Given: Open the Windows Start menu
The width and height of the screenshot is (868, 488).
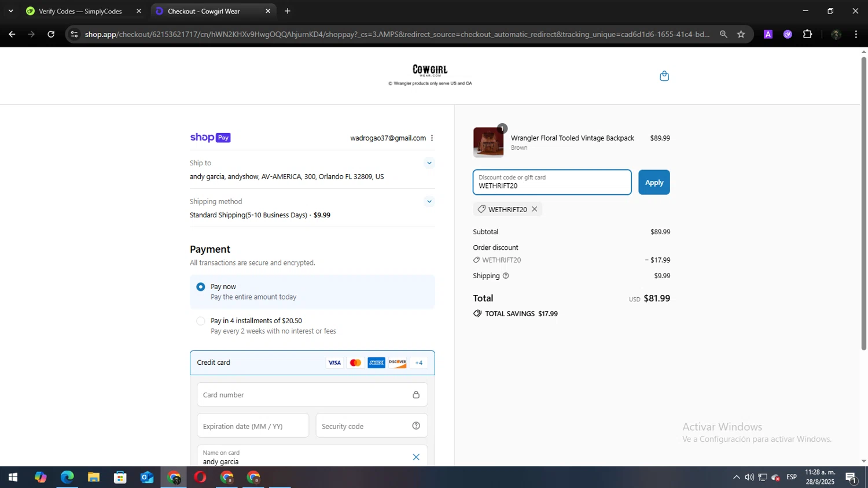Looking at the screenshot, I should tap(12, 478).
